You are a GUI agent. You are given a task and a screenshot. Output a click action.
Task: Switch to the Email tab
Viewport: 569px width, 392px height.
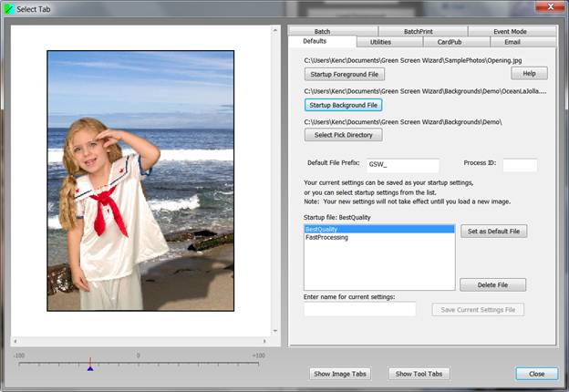(512, 42)
